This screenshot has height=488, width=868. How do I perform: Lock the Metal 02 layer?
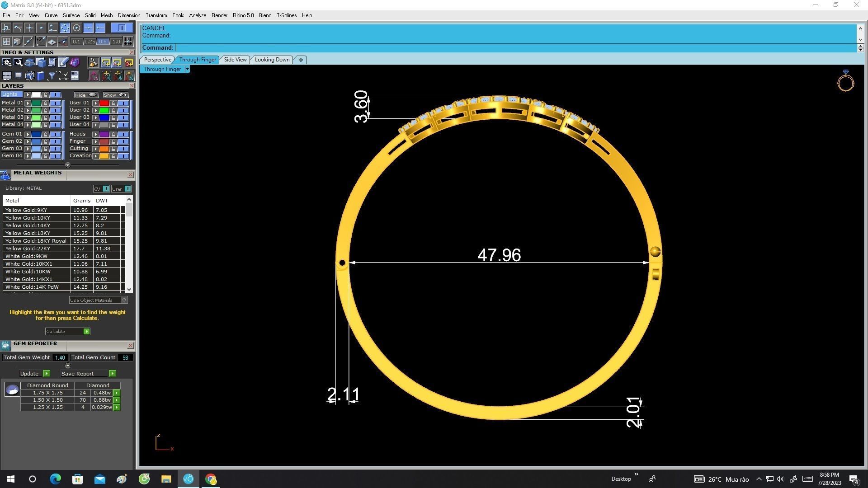tap(46, 110)
